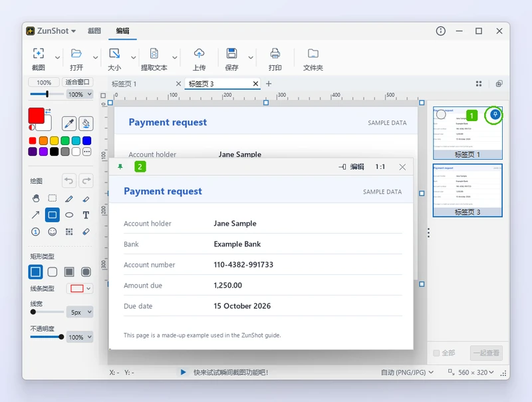
Task: Expand the zoom percentage dropdown
Action: pos(80,95)
